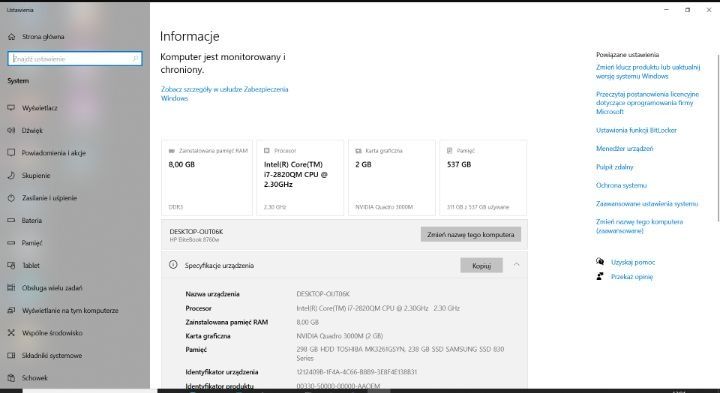Click the Dźwięk speaker icon
This screenshot has width=720, height=393.
click(11, 130)
